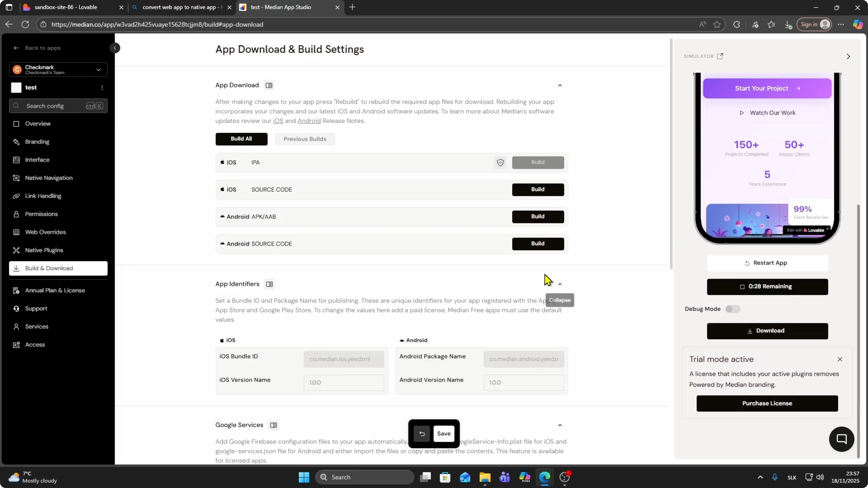Open the Overview section

[58, 124]
